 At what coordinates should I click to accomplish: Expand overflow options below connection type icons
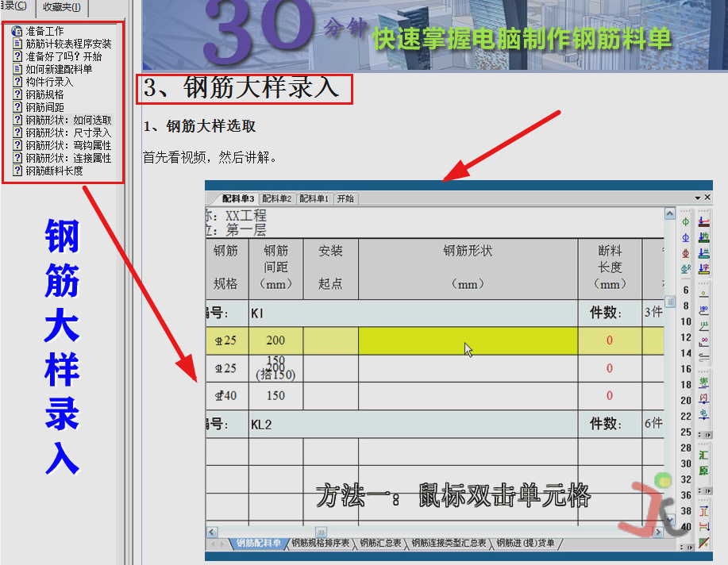(705, 435)
